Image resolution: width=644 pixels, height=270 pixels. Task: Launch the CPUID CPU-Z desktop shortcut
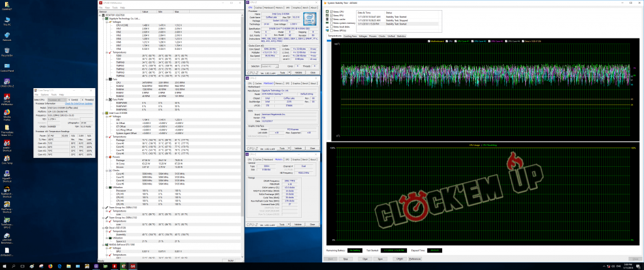coord(7,82)
